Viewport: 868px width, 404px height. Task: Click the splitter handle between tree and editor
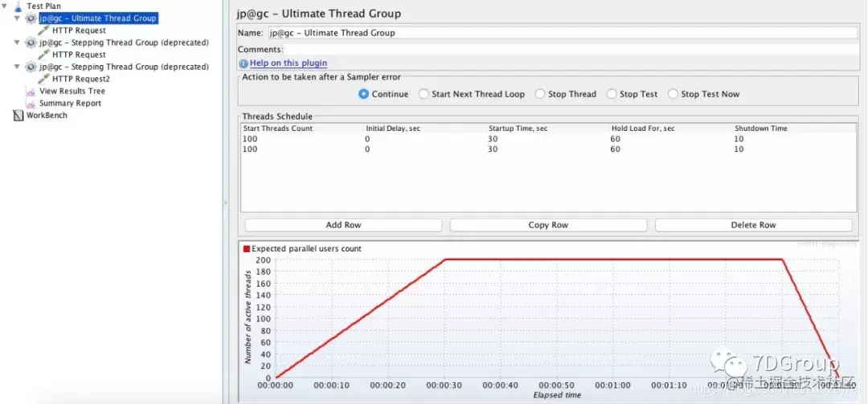click(x=225, y=202)
